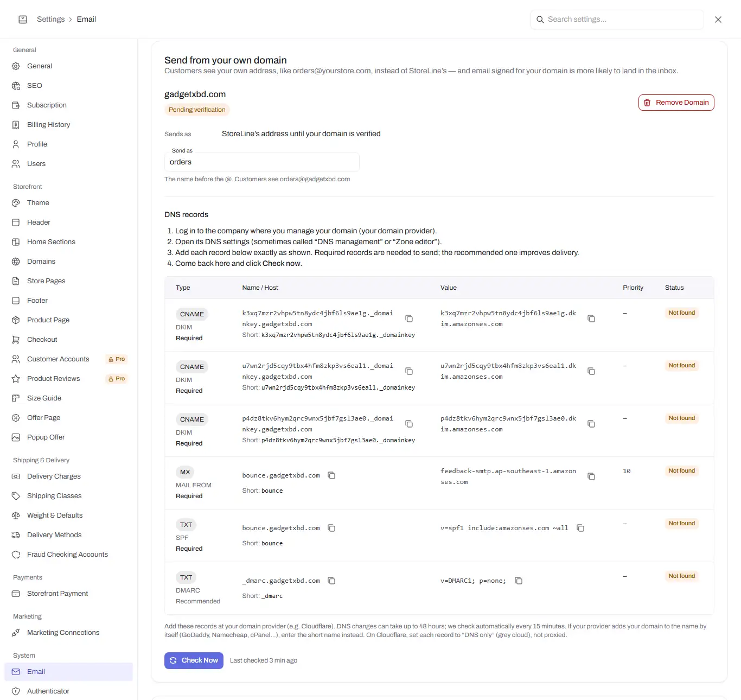This screenshot has width=741, height=700.
Task: Copy SPF value v=spf1 include
Action: (x=580, y=528)
